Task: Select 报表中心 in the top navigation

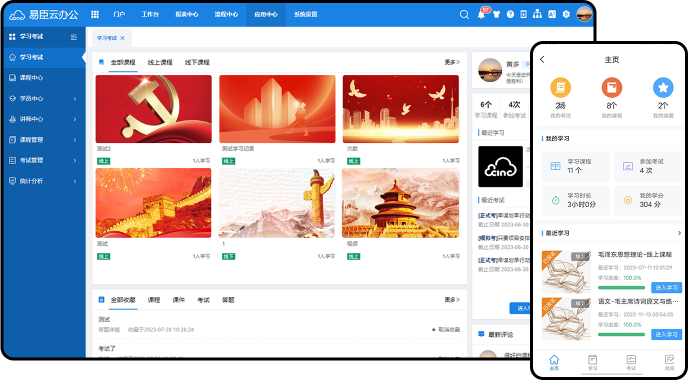Action: coord(186,14)
